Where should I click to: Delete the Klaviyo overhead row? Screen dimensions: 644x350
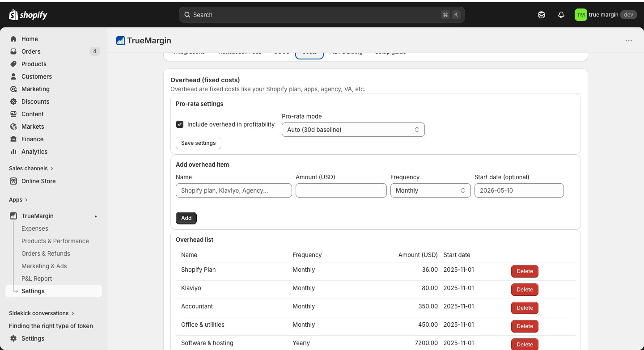coord(525,290)
